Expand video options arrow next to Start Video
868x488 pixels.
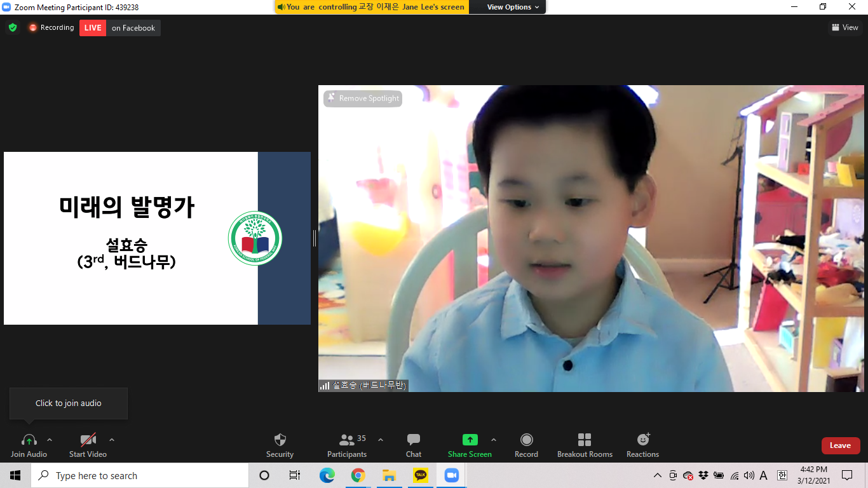(112, 440)
